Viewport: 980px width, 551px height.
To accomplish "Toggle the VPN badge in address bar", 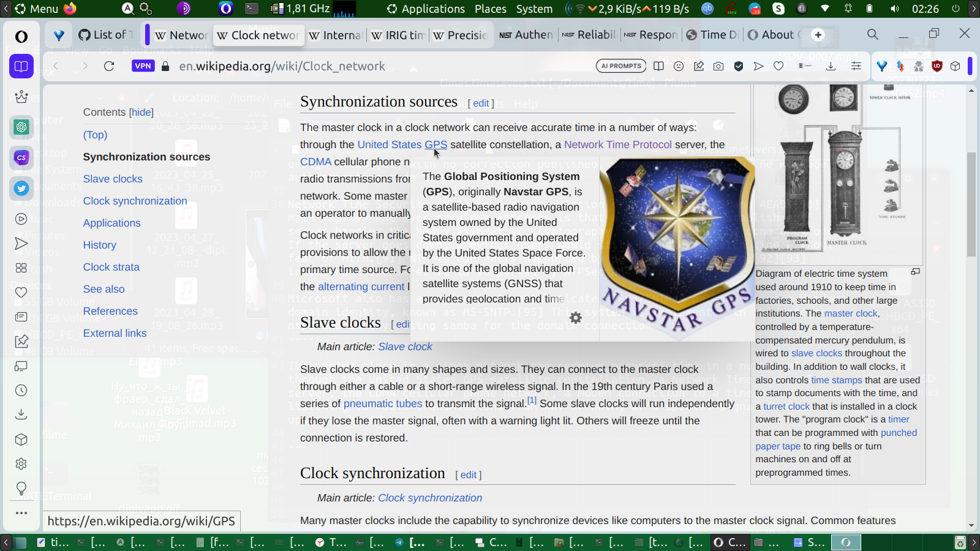I will (143, 66).
